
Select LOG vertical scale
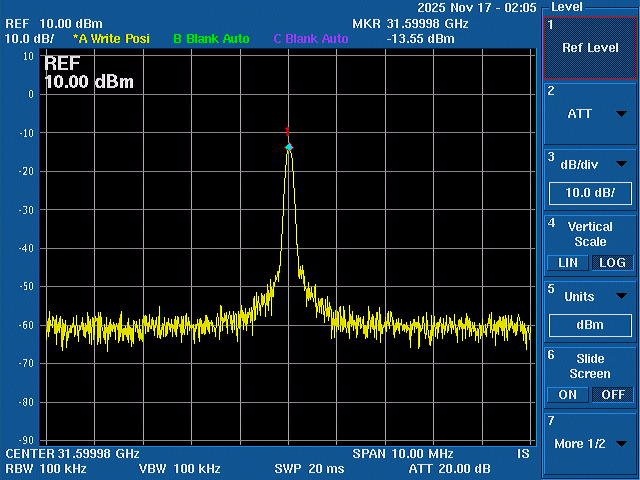612,263
